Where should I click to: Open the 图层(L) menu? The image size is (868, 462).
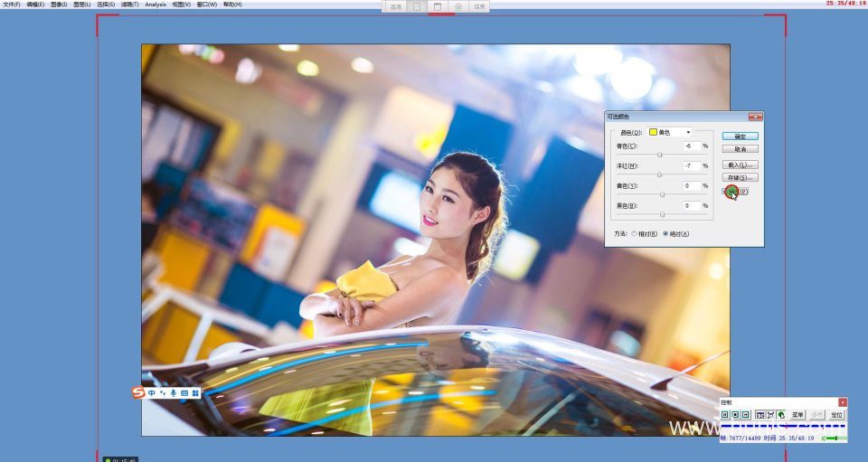pyautogui.click(x=82, y=4)
